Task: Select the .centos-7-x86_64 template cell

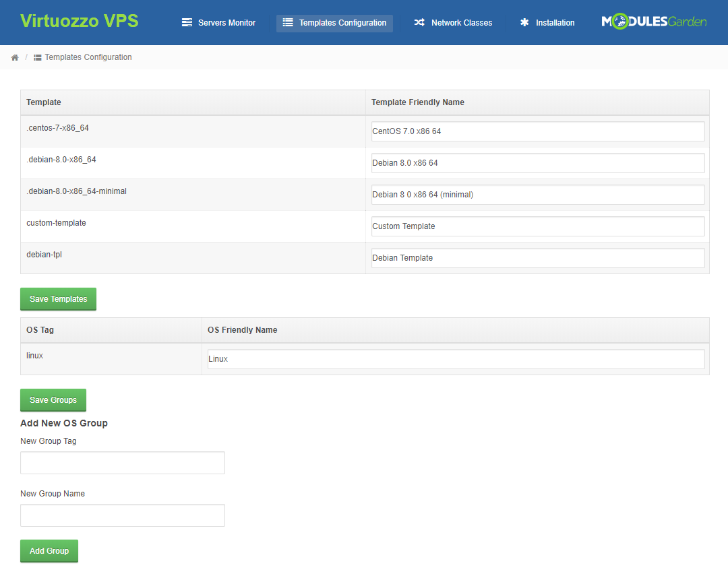Action: tap(193, 131)
